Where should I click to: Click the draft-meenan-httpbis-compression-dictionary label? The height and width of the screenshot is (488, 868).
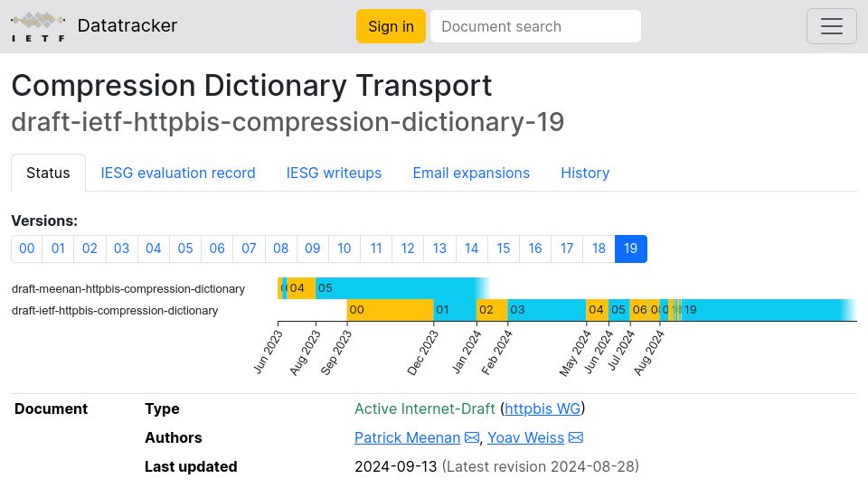[x=127, y=289]
